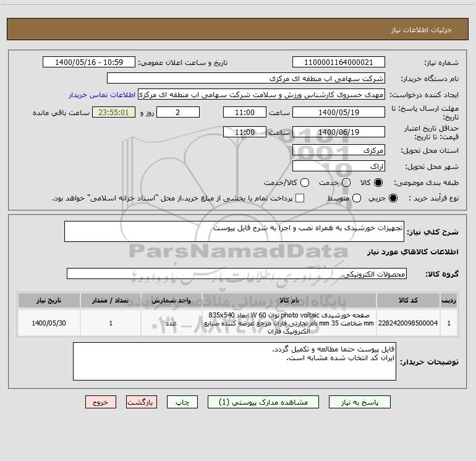Click the ردیف column header
The height and width of the screenshot is (461, 476).
(x=449, y=300)
